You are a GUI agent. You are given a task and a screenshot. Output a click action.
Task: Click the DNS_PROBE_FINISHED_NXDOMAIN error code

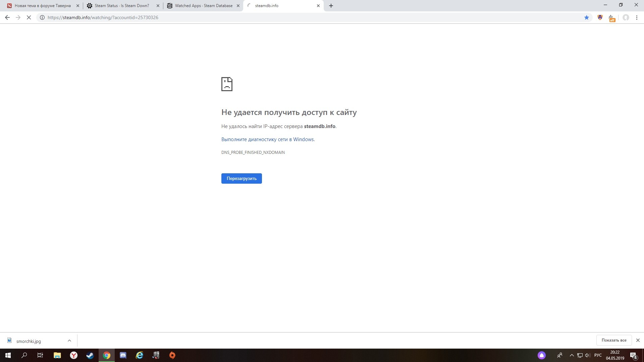(x=253, y=153)
